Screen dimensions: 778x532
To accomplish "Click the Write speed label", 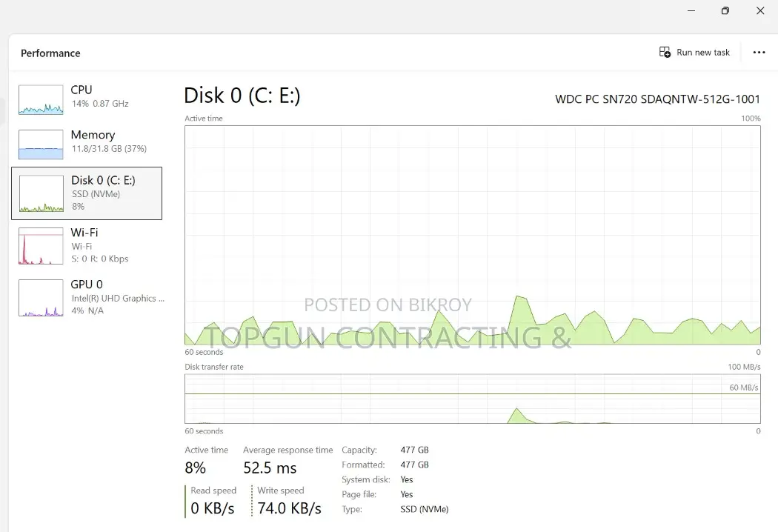I will point(280,491).
